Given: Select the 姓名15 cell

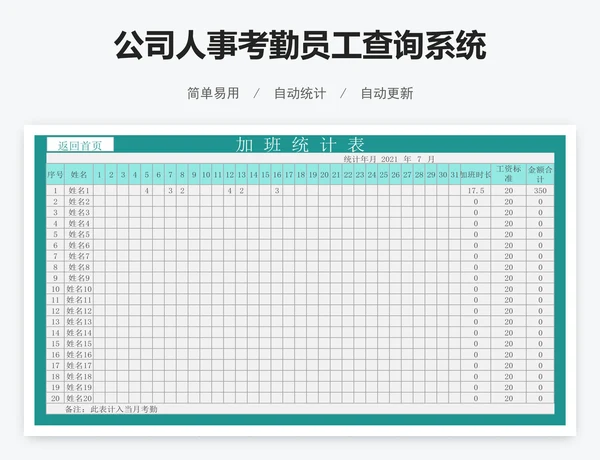Looking at the screenshot, I should (79, 344).
